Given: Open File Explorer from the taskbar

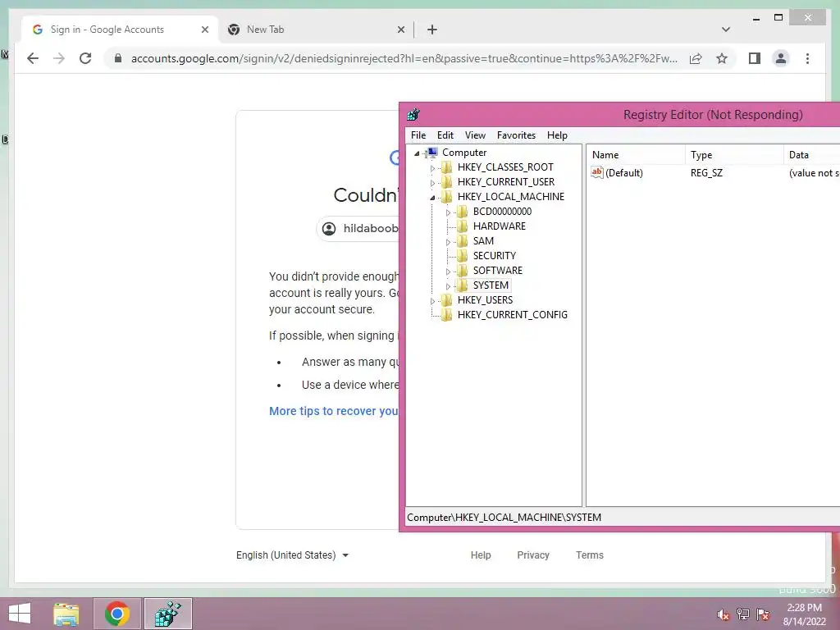Looking at the screenshot, I should pyautogui.click(x=66, y=614).
